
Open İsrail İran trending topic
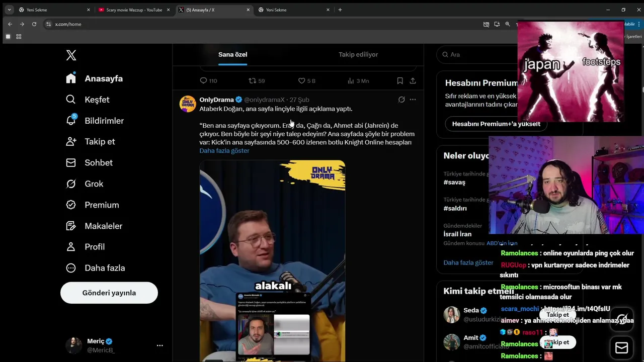(x=457, y=234)
